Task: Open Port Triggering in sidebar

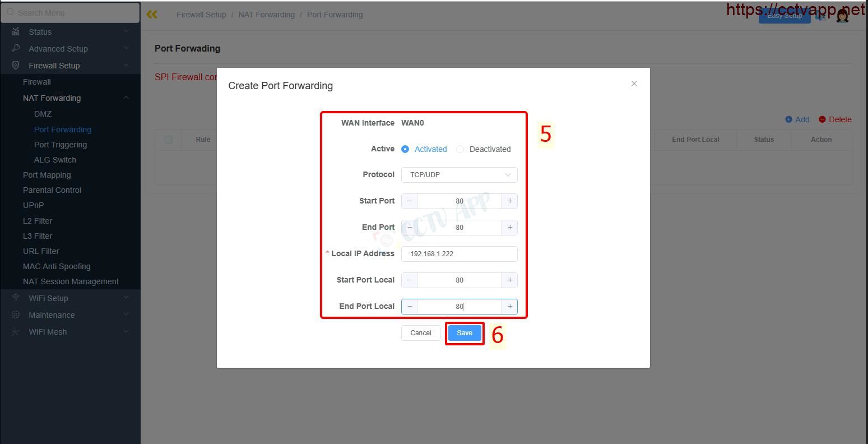Action: pyautogui.click(x=61, y=145)
